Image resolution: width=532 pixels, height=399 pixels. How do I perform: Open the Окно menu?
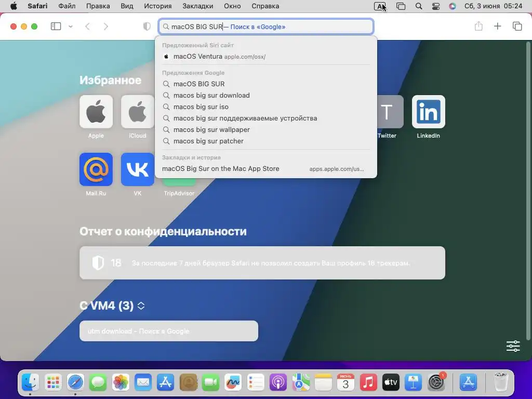(232, 6)
